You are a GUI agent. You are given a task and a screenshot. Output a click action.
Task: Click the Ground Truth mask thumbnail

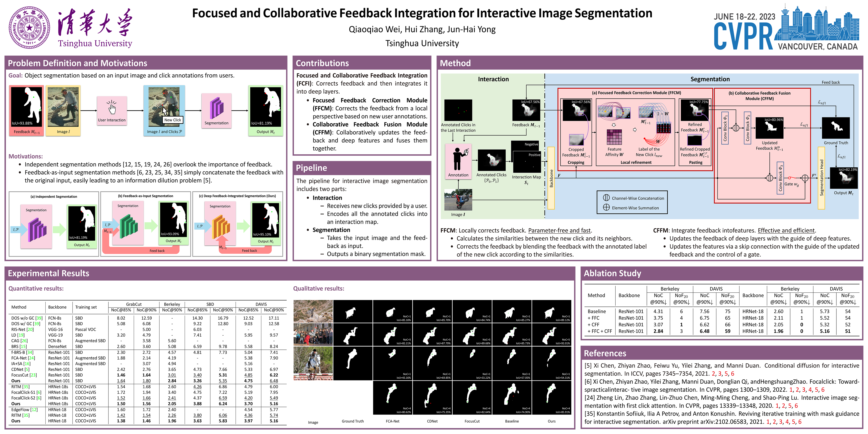click(x=836, y=128)
